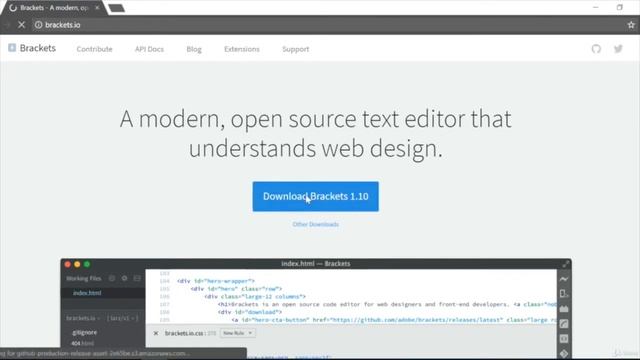Open the New Rule dropdown in screenshot

[x=238, y=333]
